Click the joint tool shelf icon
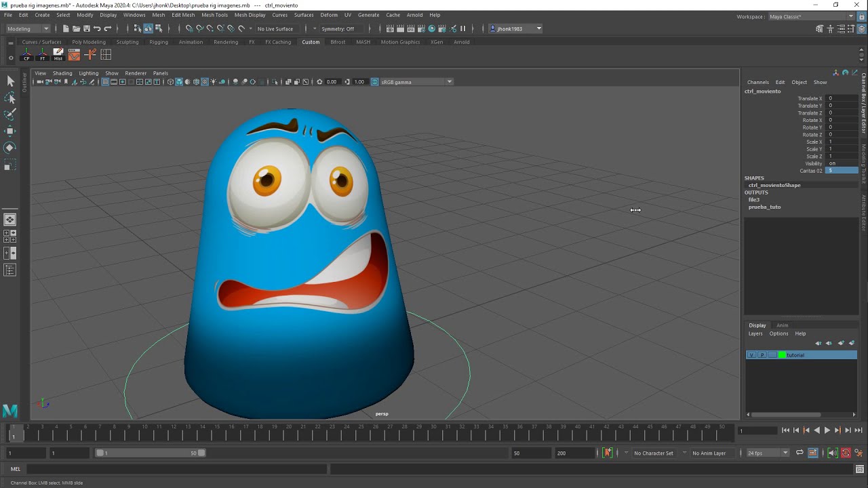 [90, 55]
